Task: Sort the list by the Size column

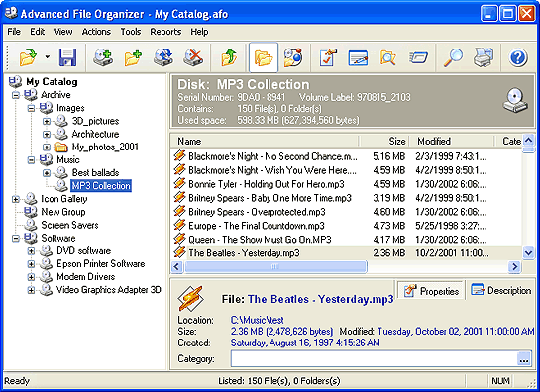Action: [383, 142]
